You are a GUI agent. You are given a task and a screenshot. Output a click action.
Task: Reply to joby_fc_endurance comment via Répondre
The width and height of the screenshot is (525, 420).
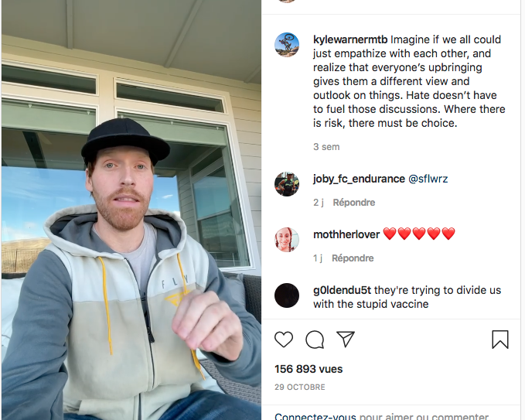(x=354, y=203)
